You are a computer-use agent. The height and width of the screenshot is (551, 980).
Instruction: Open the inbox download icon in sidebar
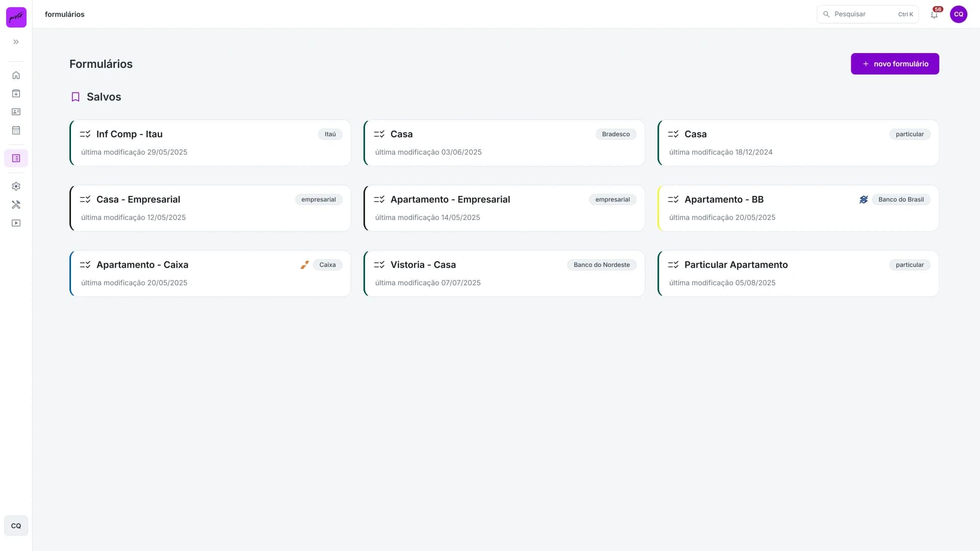(x=16, y=93)
